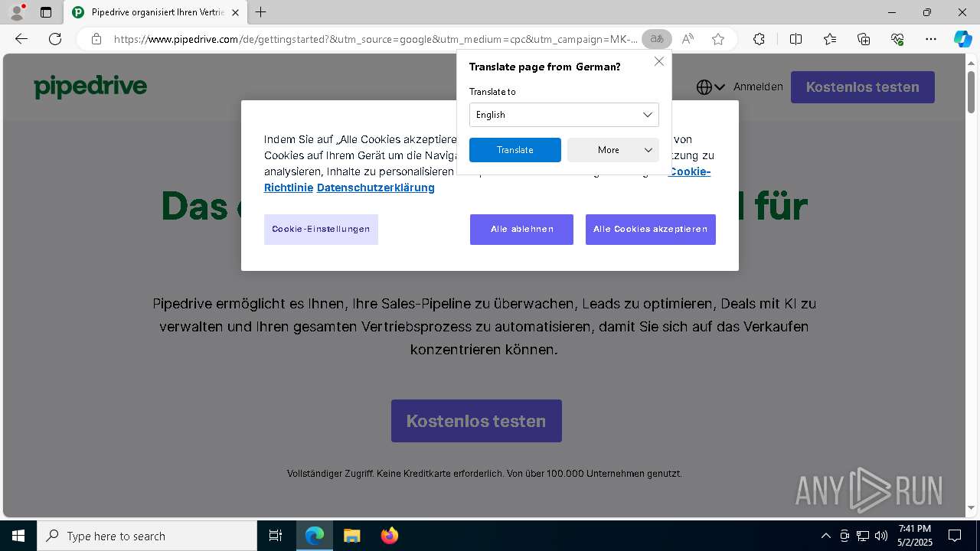Open the network tray icon
The width and height of the screenshot is (980, 551).
click(x=863, y=536)
